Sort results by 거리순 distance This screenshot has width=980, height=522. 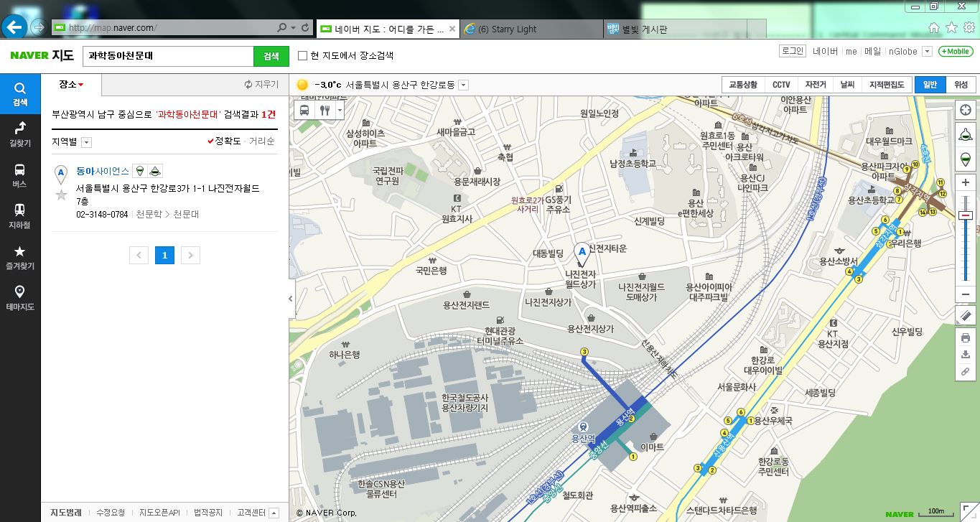click(261, 141)
